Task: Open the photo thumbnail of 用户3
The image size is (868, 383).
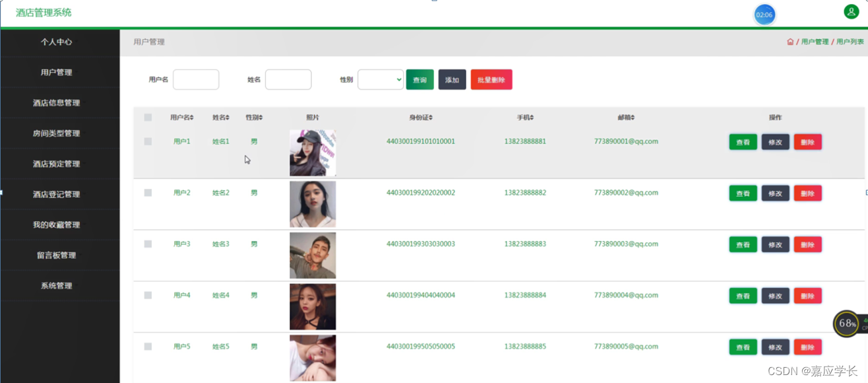Action: [313, 256]
